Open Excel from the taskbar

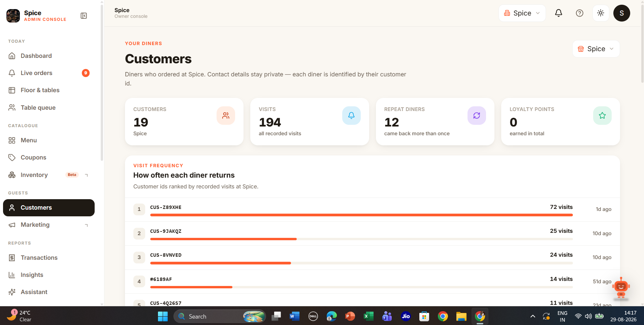coord(368,316)
